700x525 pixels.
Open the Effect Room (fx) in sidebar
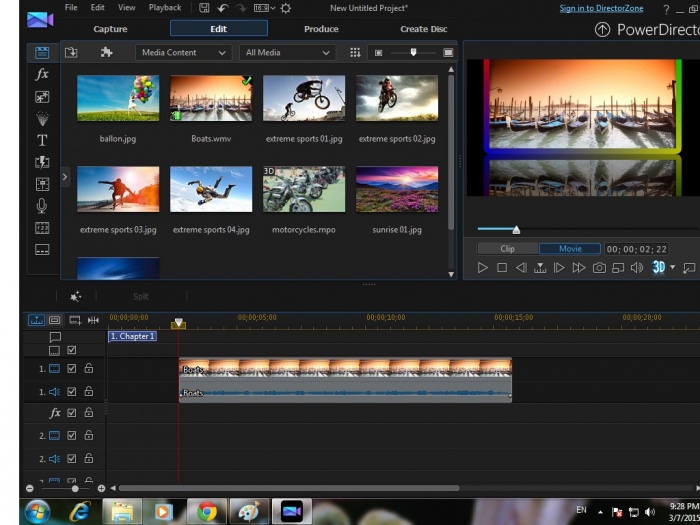42,74
